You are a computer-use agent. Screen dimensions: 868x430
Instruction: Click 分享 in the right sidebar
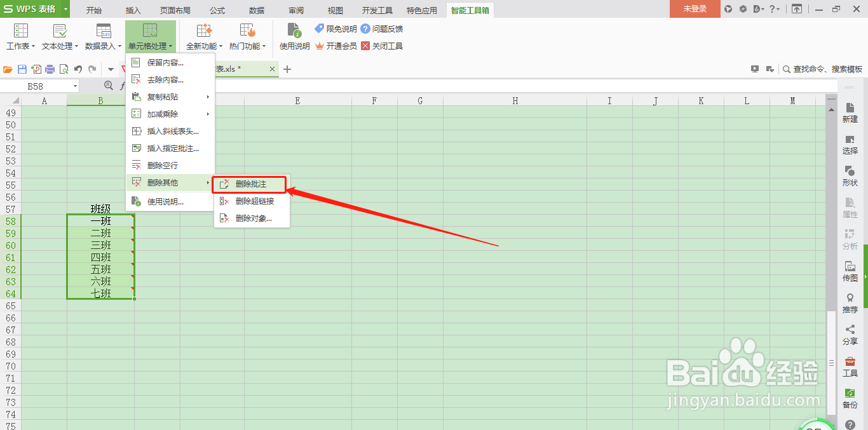click(850, 335)
